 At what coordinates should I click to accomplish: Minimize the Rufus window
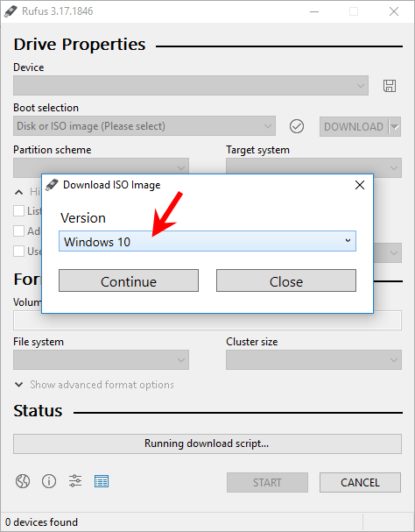pos(314,11)
